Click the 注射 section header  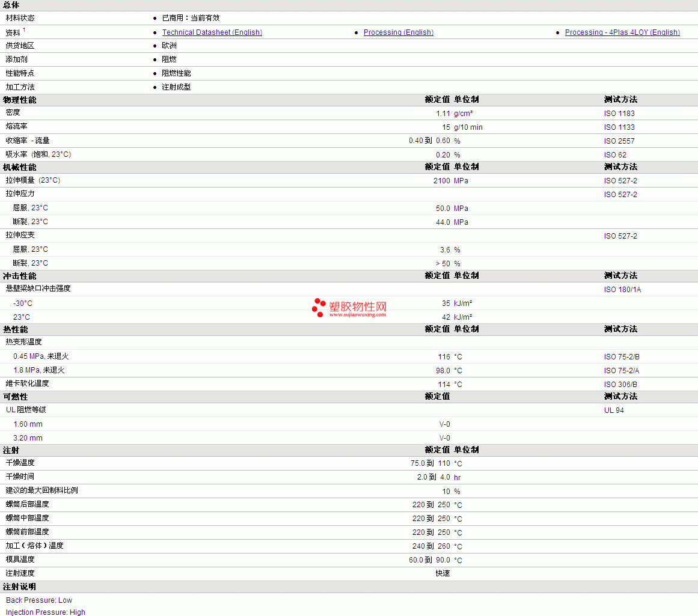tap(11, 450)
